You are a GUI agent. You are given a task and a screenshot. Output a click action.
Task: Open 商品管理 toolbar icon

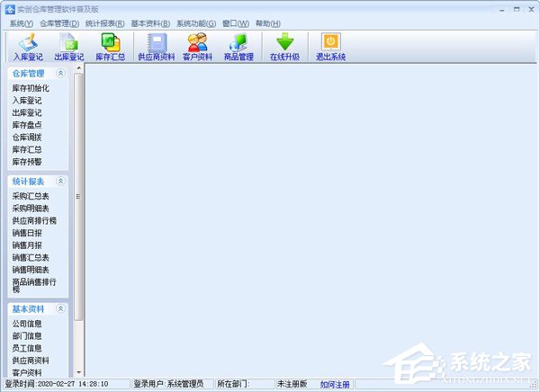(x=238, y=47)
